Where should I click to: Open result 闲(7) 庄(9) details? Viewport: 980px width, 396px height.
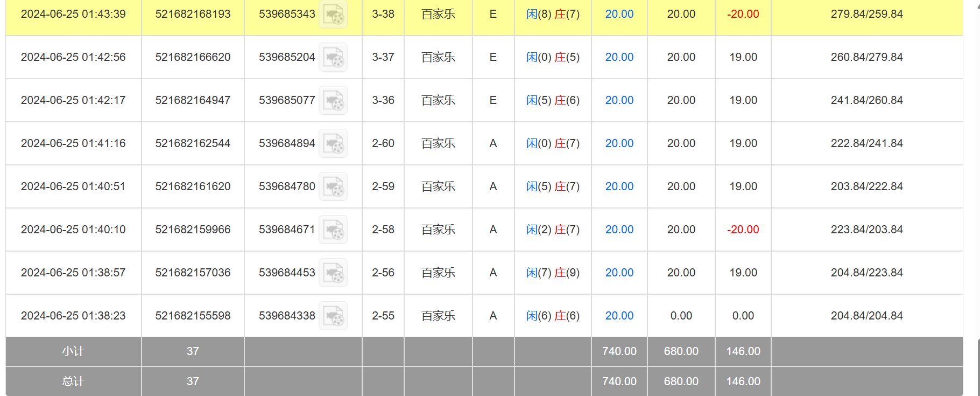point(553,273)
